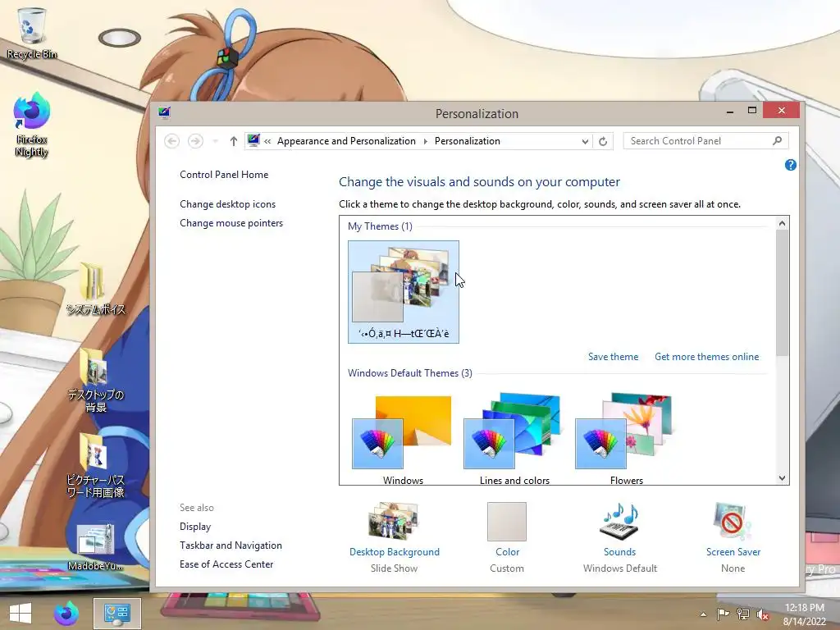Go up one level with Up arrow
This screenshot has width=840, height=630.
pos(233,141)
